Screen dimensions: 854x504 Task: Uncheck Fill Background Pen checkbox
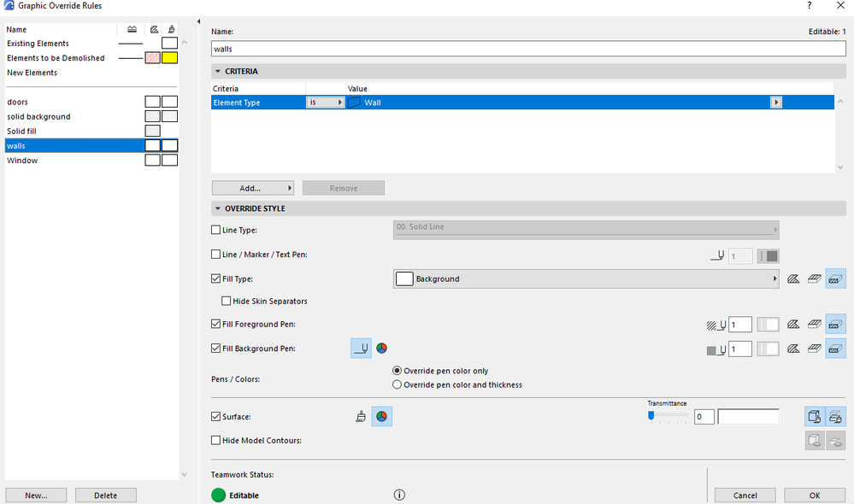pos(215,349)
